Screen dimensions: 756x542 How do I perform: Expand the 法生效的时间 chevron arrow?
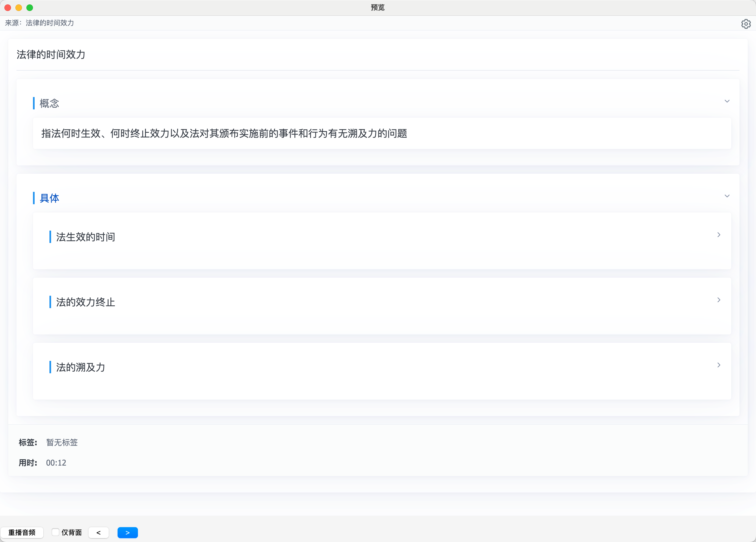point(719,235)
